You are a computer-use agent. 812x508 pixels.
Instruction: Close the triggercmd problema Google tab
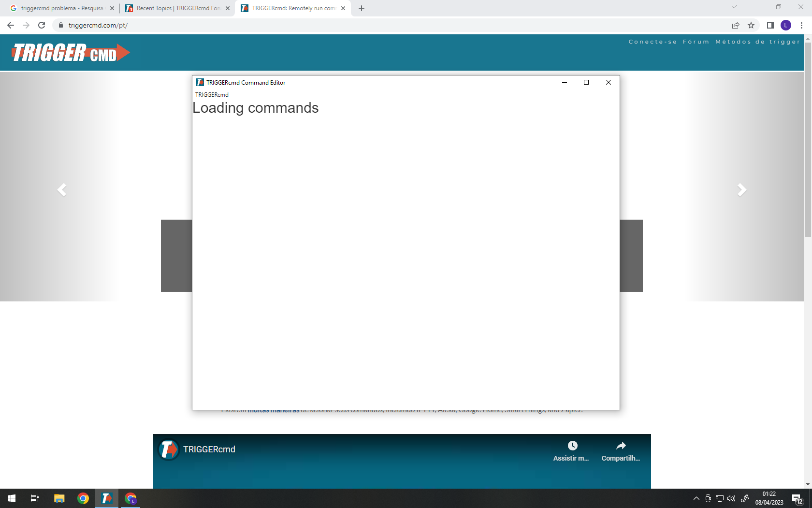112,8
